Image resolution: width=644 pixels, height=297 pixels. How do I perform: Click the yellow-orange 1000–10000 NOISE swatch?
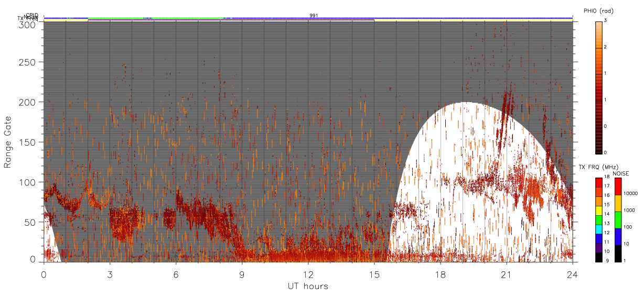618,203
